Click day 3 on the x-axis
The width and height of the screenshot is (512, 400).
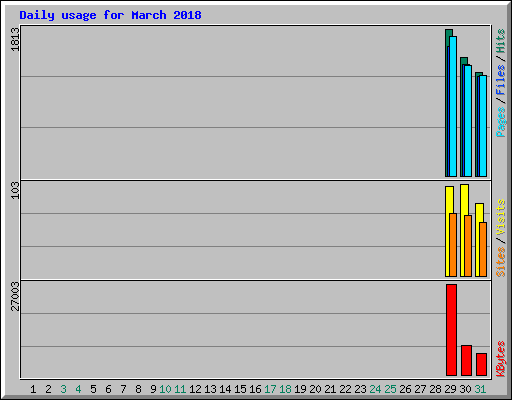coord(63,389)
